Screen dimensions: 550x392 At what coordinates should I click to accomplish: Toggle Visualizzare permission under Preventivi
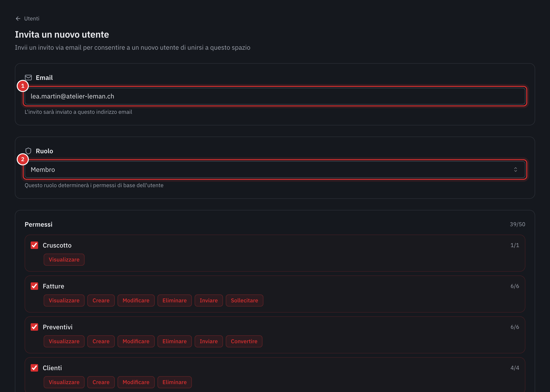pyautogui.click(x=64, y=341)
